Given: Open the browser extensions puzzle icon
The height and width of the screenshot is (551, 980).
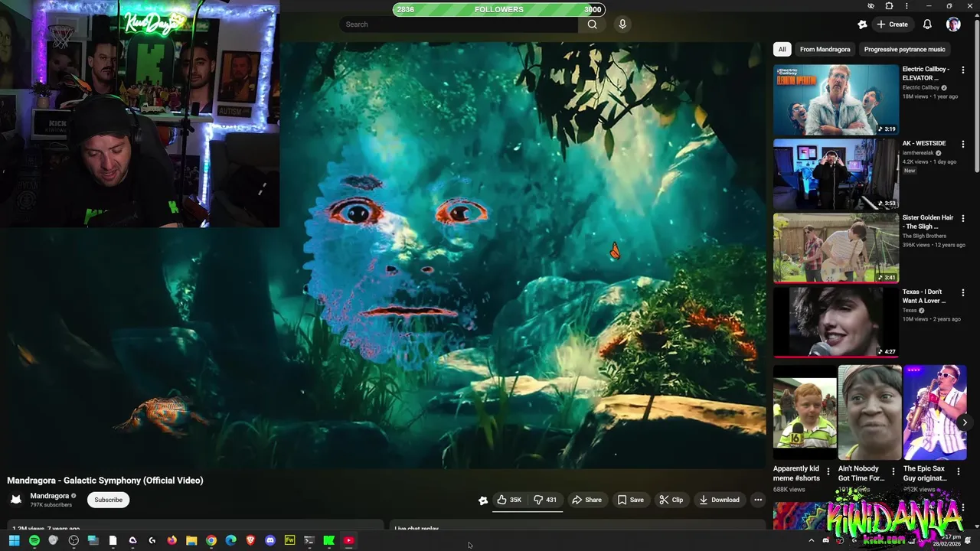Looking at the screenshot, I should tap(889, 6).
